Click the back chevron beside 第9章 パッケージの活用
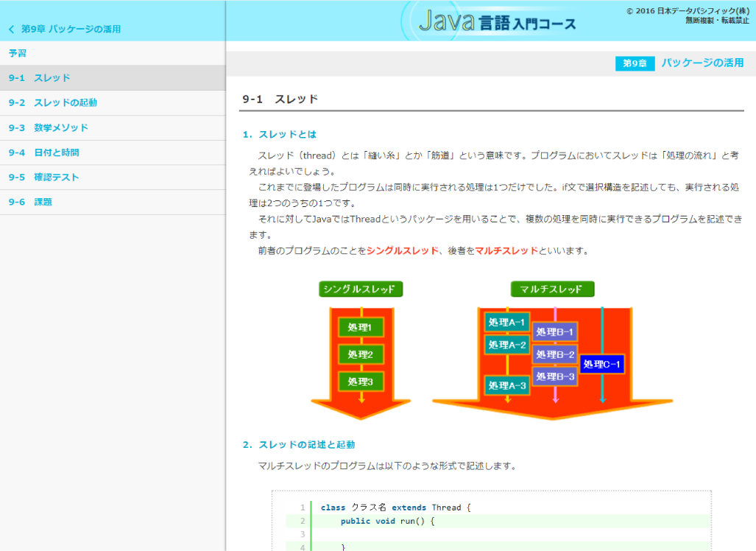Viewport: 756px width, 551px height. click(11, 29)
